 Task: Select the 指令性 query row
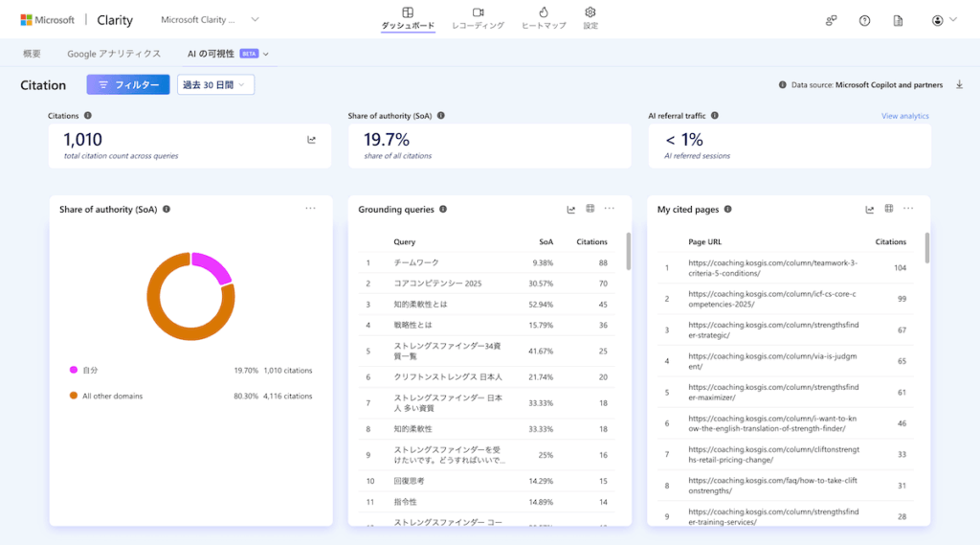tap(487, 501)
